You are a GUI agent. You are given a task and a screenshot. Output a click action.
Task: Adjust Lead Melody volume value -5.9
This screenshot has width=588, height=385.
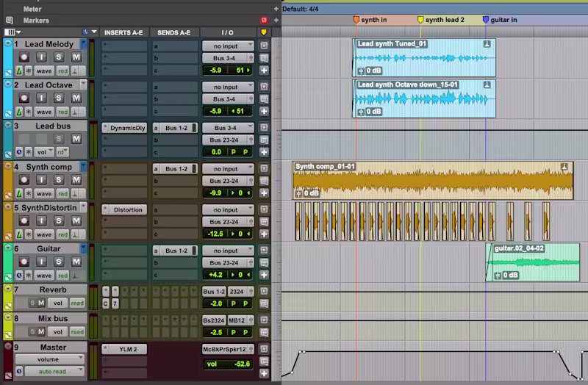[x=215, y=70]
